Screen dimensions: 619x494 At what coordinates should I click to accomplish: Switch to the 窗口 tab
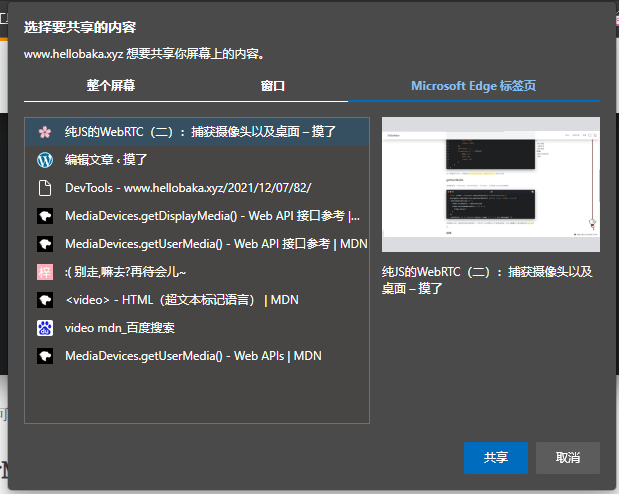[x=273, y=86]
